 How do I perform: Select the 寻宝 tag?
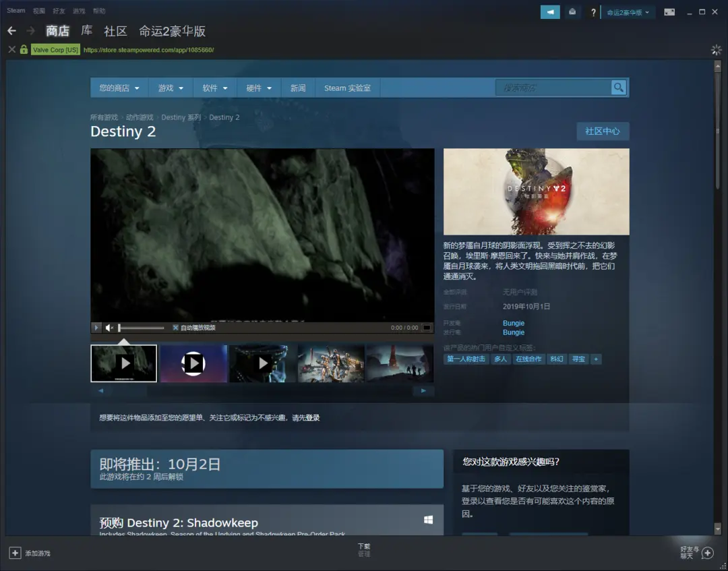[x=578, y=359]
